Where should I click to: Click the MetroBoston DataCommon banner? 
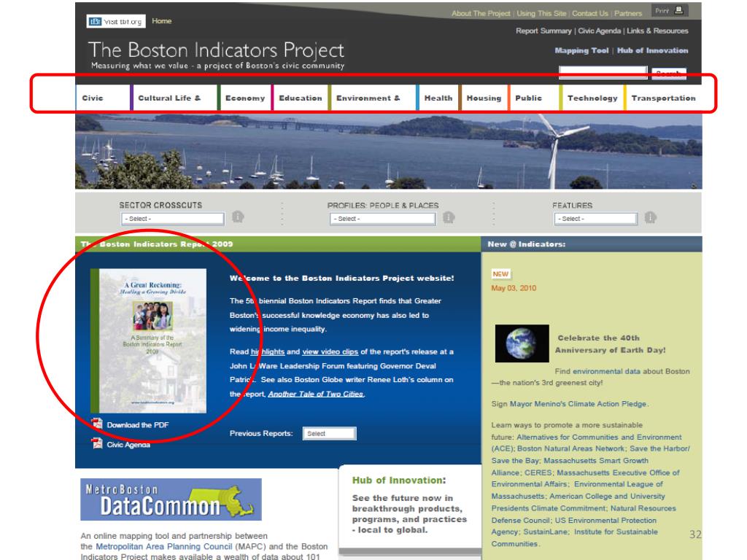[171, 499]
